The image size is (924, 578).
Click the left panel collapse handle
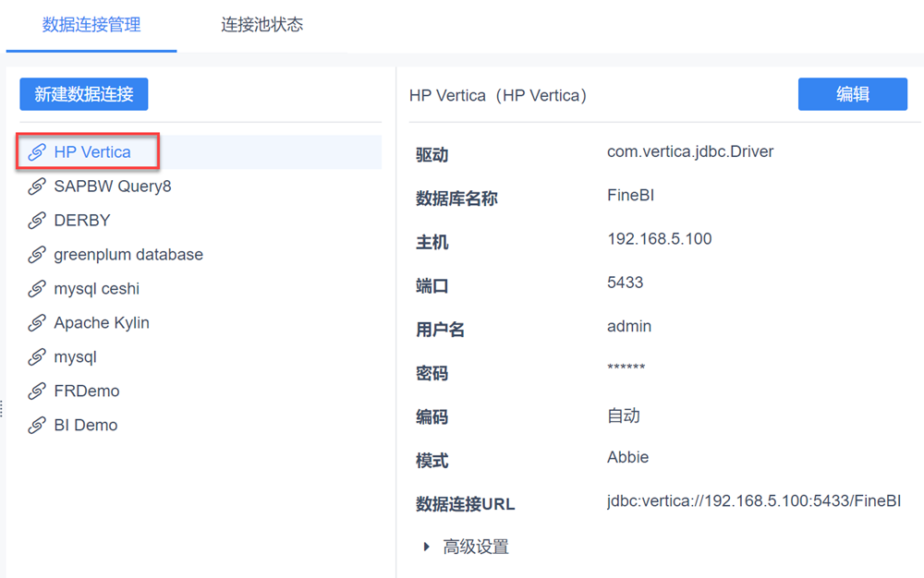click(2, 407)
